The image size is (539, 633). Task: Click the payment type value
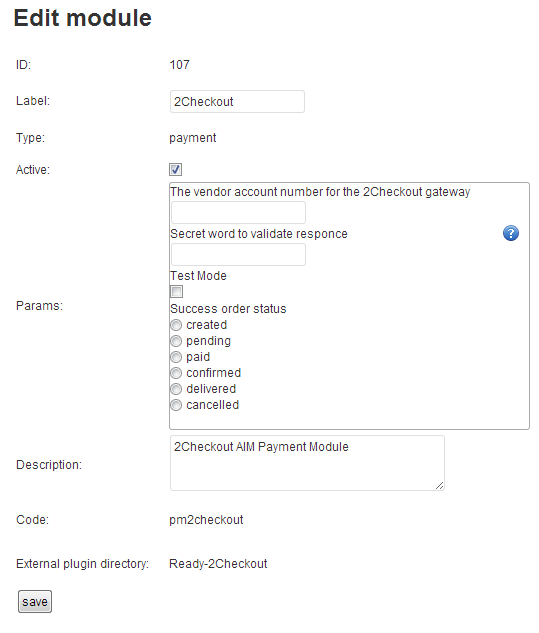pyautogui.click(x=193, y=138)
